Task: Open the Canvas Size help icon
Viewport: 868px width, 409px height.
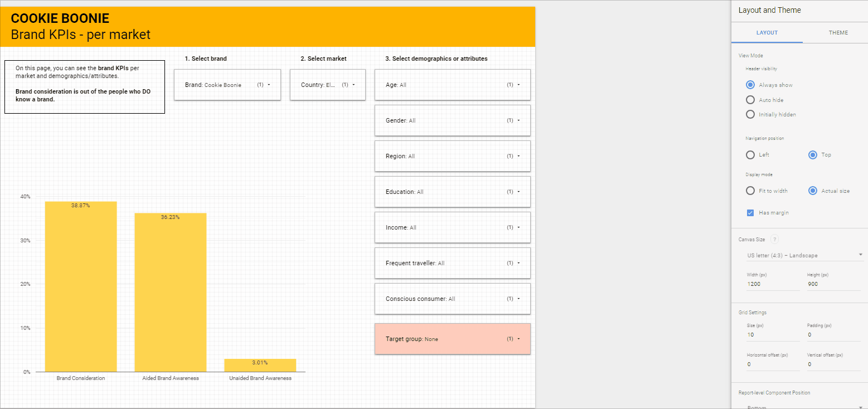Action: (x=774, y=240)
